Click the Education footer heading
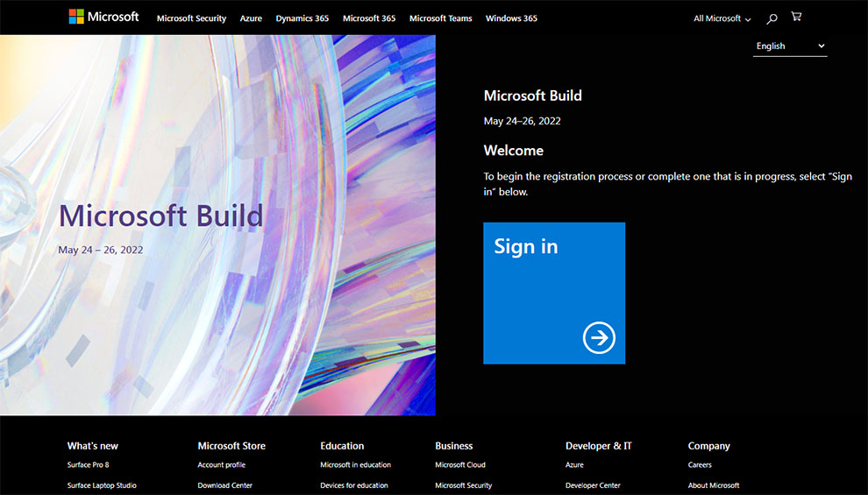Viewport: 868px width, 495px height. pos(342,446)
